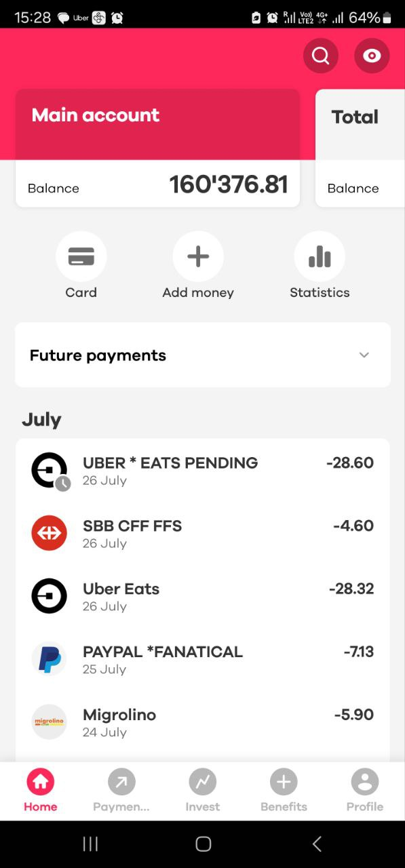Switch to the Home tab
Viewport: 405px width, 868px height.
(x=41, y=791)
